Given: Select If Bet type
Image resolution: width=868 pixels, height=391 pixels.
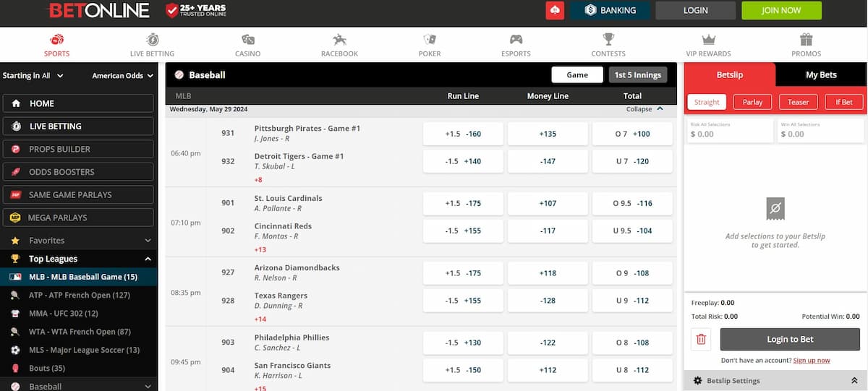Looking at the screenshot, I should coord(844,102).
